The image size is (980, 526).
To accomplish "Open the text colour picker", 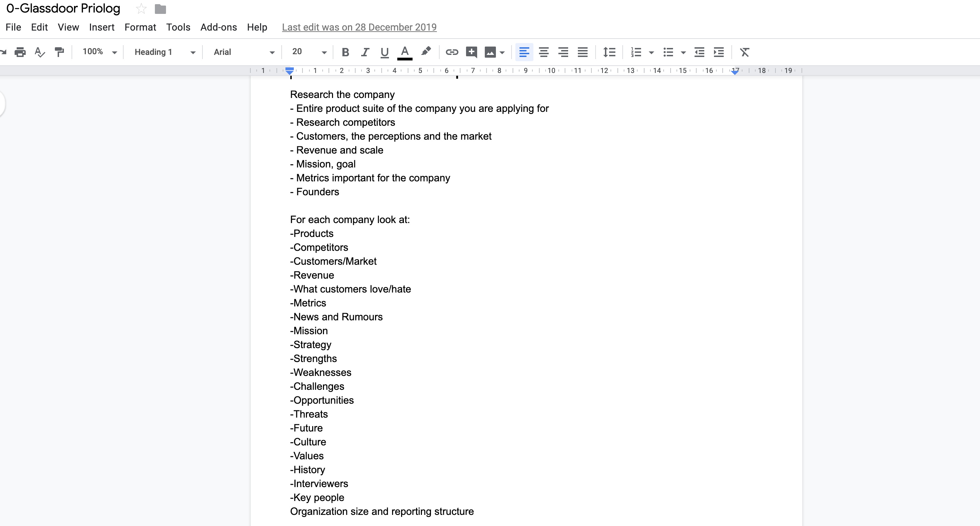I will click(405, 52).
